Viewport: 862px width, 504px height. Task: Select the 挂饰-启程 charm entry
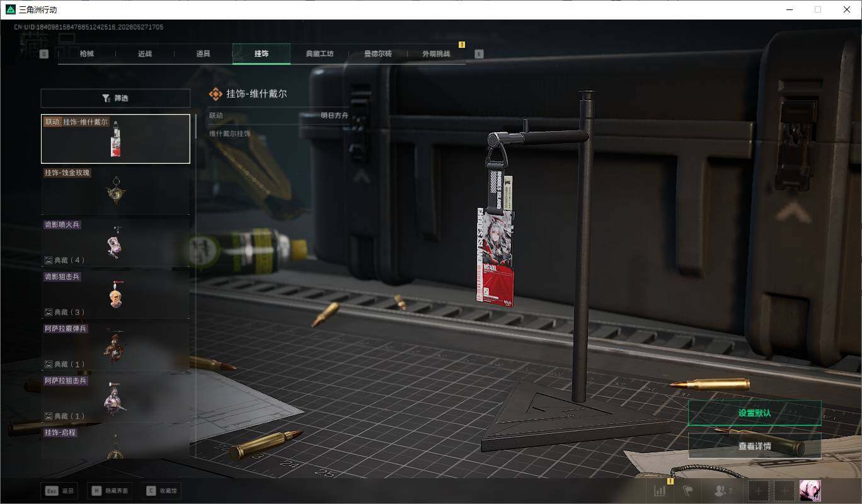115,442
